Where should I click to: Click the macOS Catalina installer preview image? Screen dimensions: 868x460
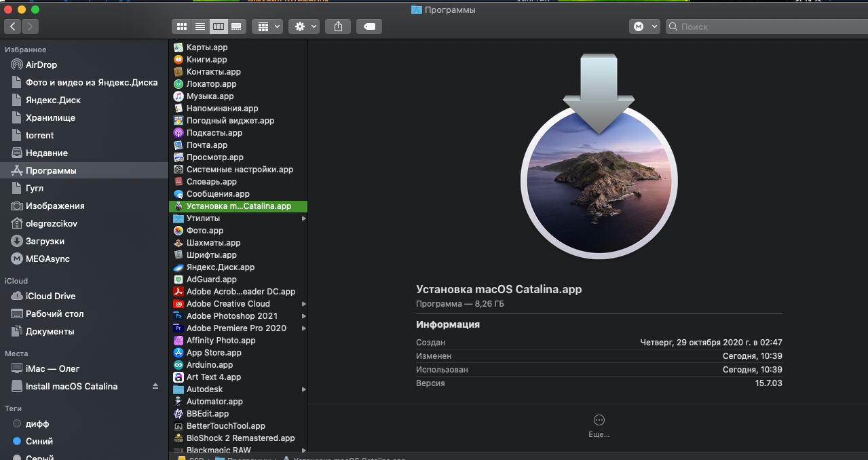pos(599,157)
